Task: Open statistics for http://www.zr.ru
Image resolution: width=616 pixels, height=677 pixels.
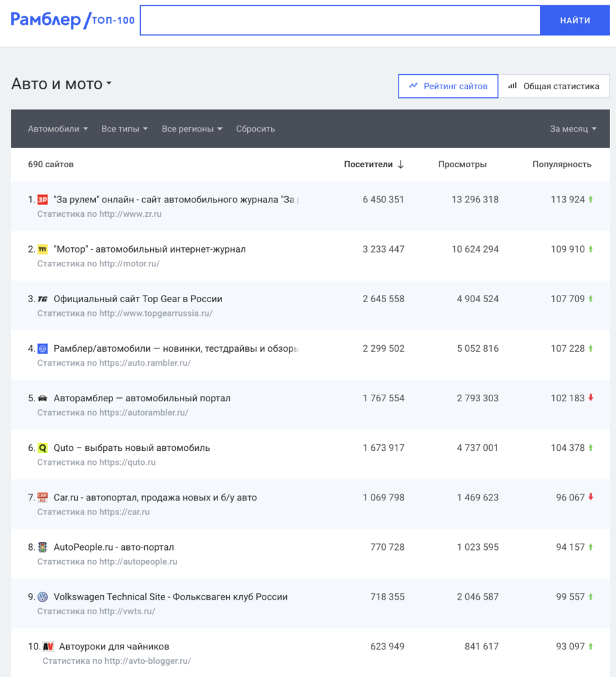Action: pos(99,214)
